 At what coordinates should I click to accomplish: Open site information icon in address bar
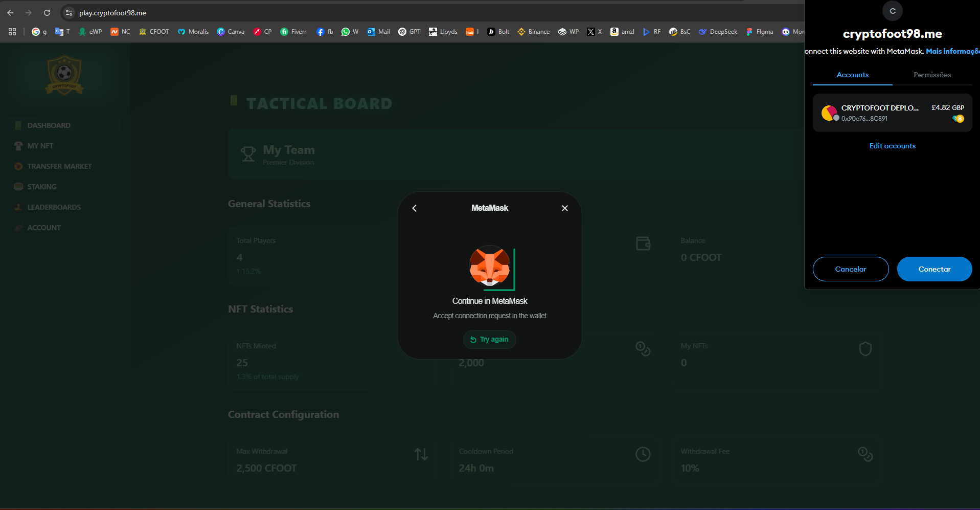point(69,13)
